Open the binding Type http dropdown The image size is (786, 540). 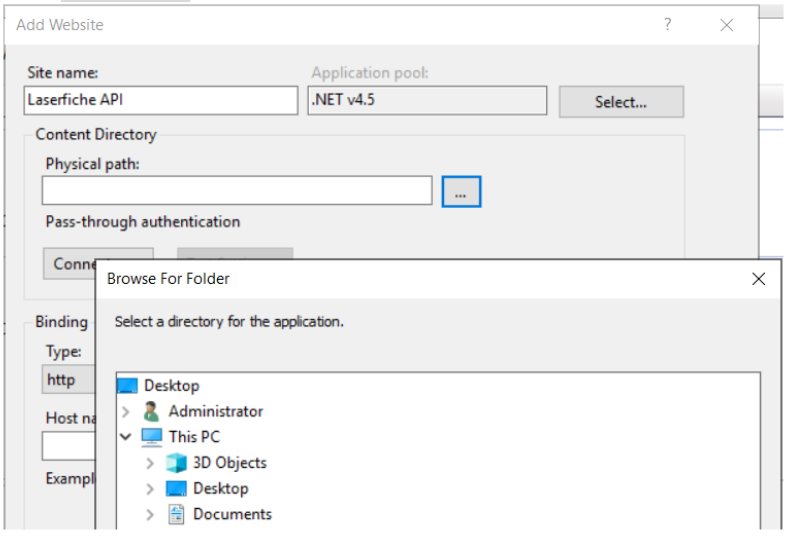click(69, 380)
